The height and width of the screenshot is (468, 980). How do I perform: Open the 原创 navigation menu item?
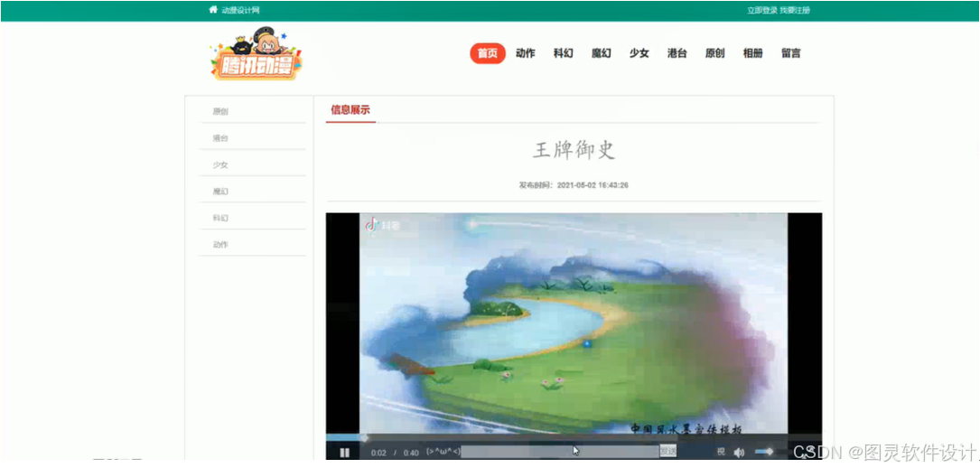point(715,53)
